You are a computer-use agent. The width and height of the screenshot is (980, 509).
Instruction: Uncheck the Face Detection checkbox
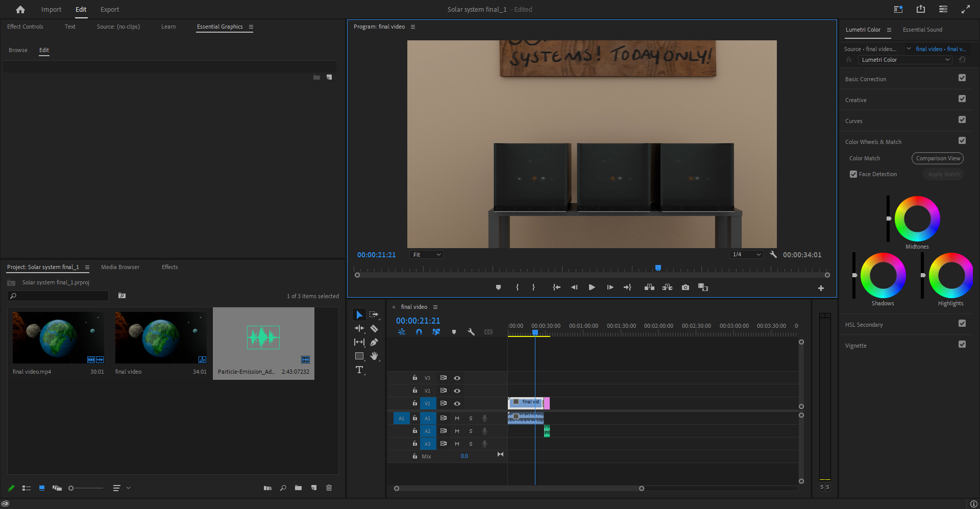coord(853,174)
